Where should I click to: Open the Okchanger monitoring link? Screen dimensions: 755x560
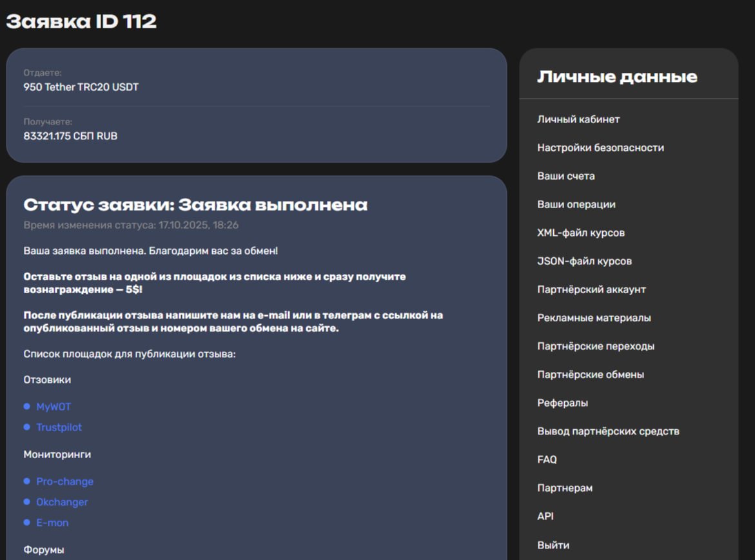(x=62, y=502)
